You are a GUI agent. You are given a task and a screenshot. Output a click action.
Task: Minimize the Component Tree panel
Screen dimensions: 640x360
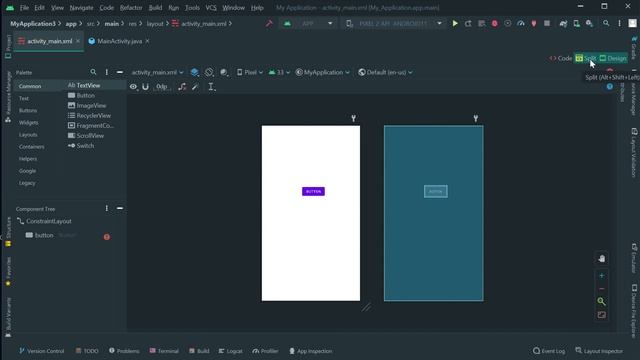click(x=120, y=209)
